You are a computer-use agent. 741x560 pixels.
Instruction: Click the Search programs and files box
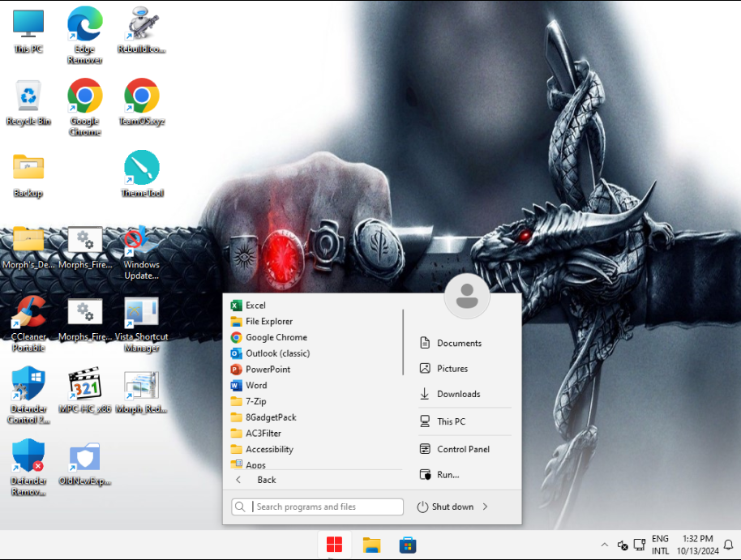click(318, 507)
